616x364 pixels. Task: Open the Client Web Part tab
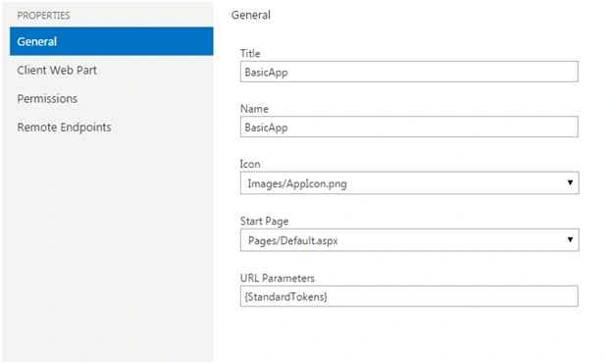[57, 71]
